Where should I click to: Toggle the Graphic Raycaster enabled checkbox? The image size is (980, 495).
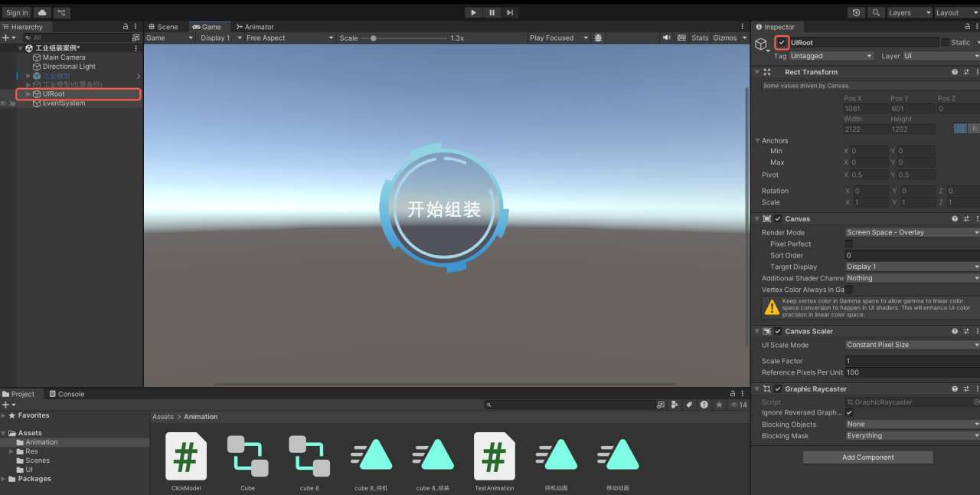pyautogui.click(x=779, y=389)
